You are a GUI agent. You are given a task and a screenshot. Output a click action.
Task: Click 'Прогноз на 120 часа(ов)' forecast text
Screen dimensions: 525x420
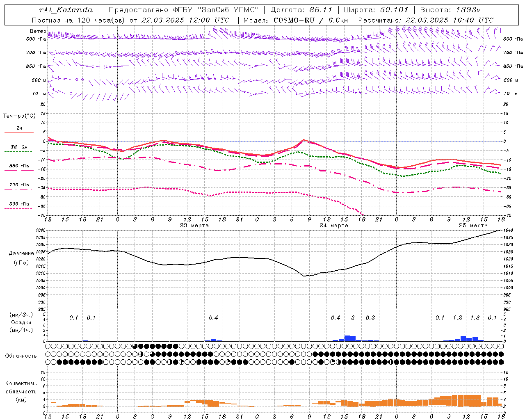click(79, 20)
